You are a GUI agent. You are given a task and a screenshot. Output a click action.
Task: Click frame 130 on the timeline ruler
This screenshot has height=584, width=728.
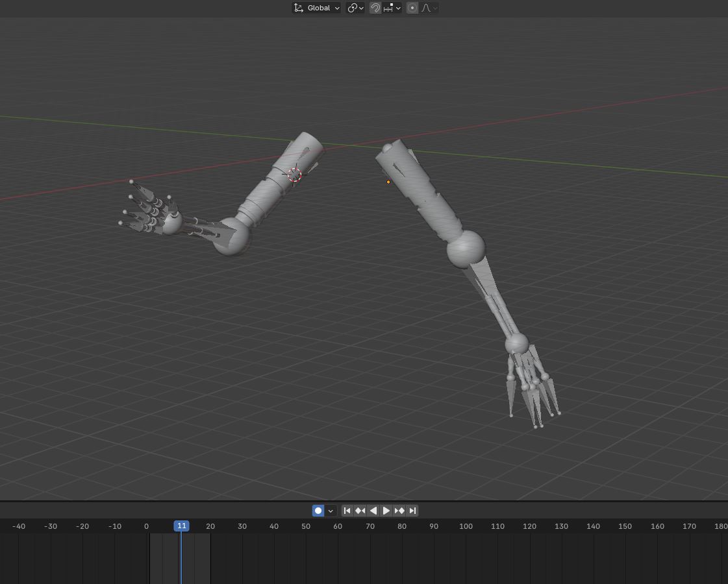coord(561,526)
